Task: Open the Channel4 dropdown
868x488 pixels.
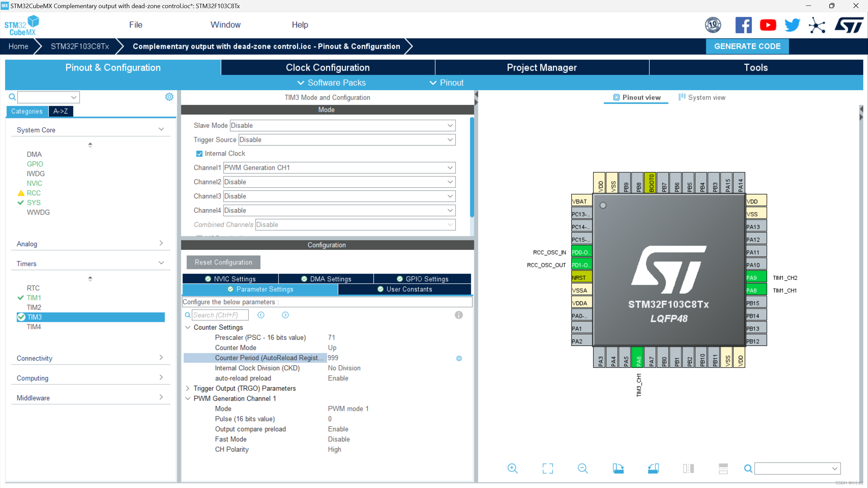Action: coord(339,210)
